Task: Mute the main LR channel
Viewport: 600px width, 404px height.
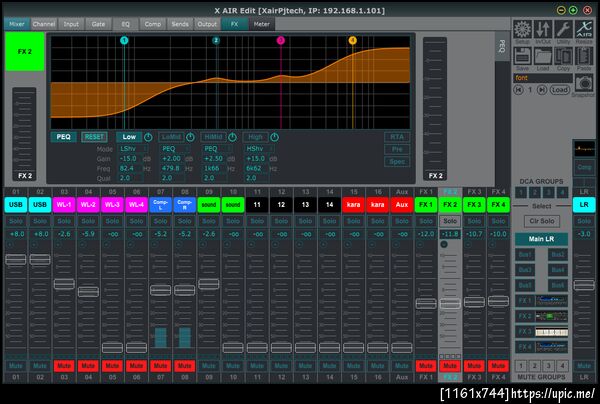Action: pyautogui.click(x=584, y=366)
